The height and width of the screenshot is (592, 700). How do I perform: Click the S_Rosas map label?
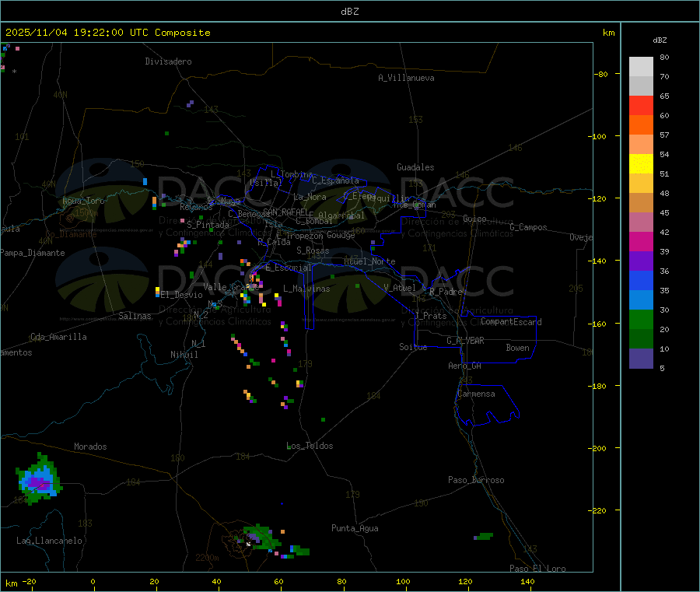313,250
